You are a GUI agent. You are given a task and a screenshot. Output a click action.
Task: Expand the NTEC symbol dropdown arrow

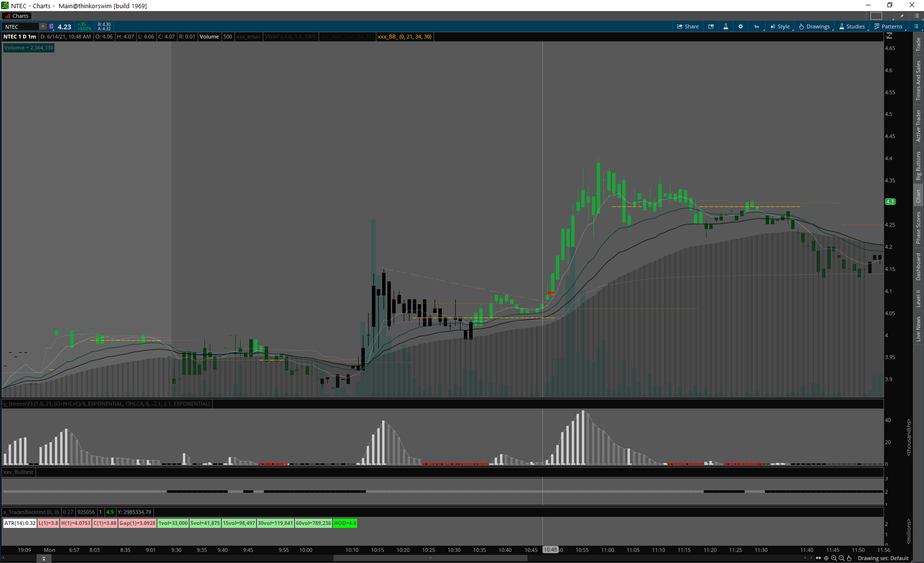pyautogui.click(x=43, y=26)
